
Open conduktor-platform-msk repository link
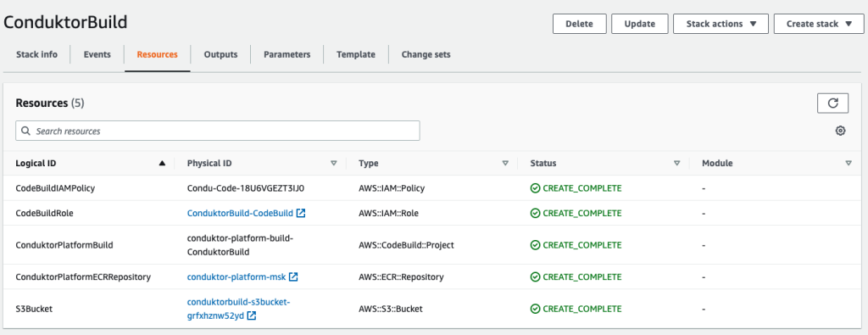click(x=236, y=276)
